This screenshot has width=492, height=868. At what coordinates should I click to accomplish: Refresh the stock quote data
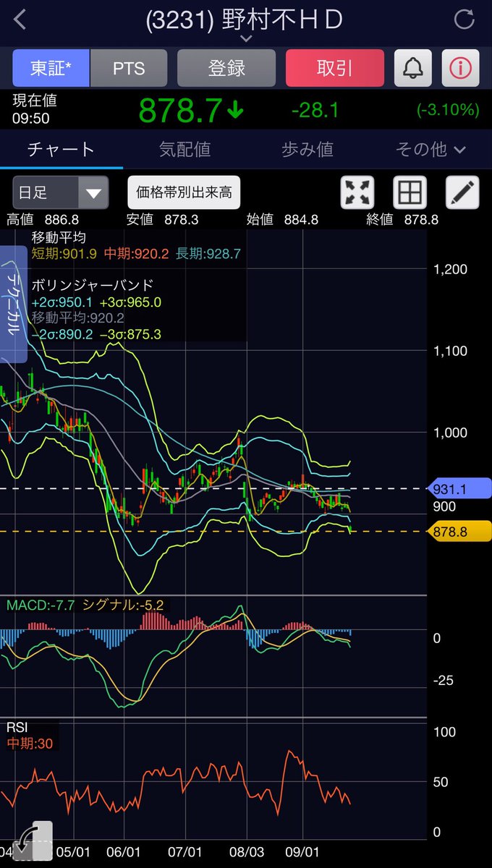pos(463,20)
